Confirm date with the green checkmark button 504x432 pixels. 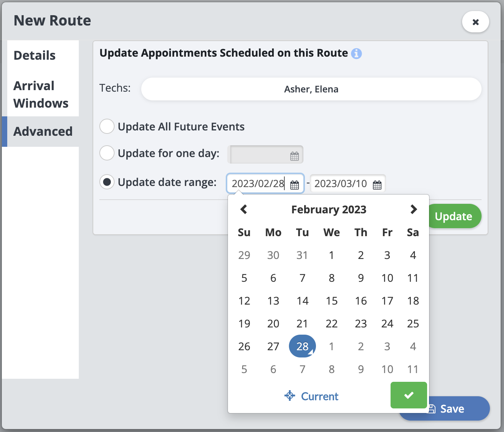click(408, 395)
